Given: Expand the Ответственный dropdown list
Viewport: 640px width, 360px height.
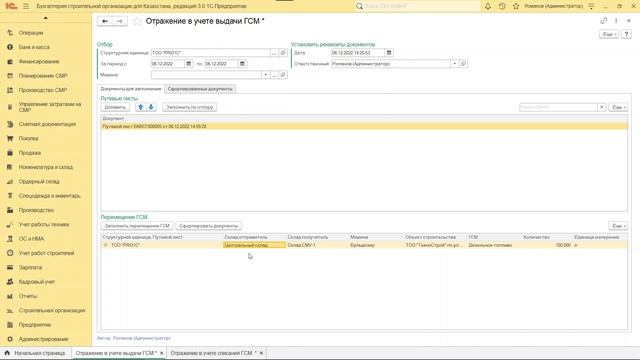Looking at the screenshot, I should 454,64.
